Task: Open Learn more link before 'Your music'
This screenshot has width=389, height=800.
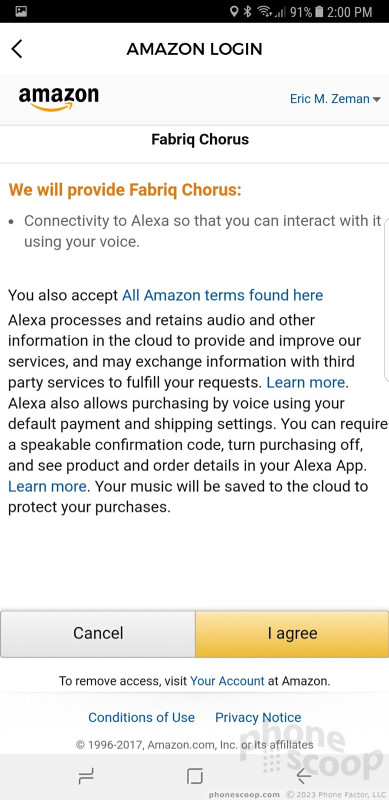Action: pyautogui.click(x=47, y=486)
